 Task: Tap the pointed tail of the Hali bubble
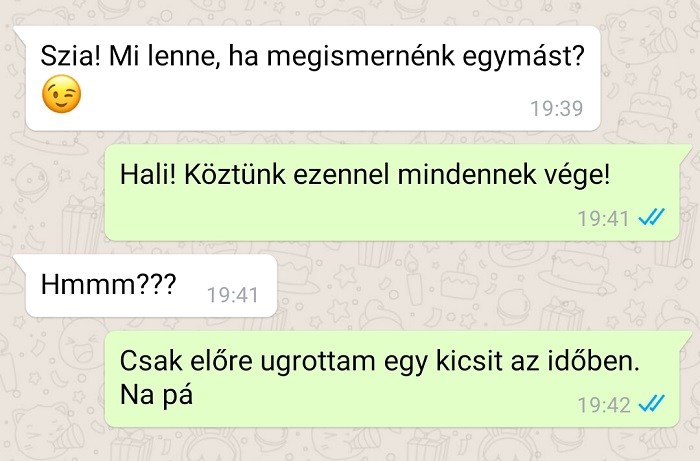click(x=685, y=150)
